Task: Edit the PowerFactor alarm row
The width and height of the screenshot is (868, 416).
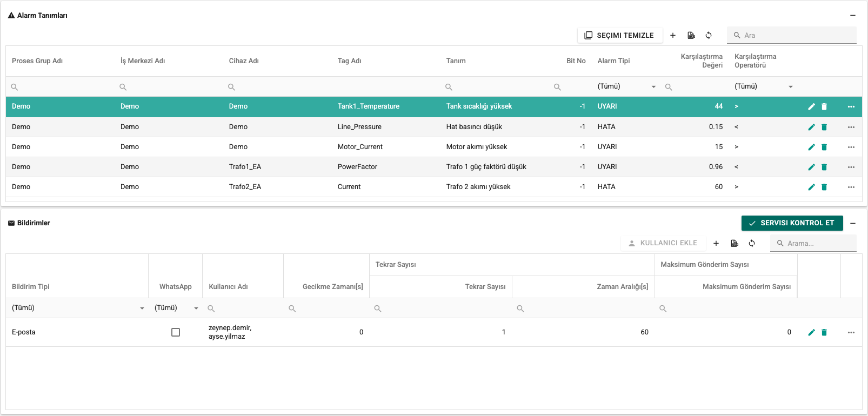Action: tap(811, 167)
